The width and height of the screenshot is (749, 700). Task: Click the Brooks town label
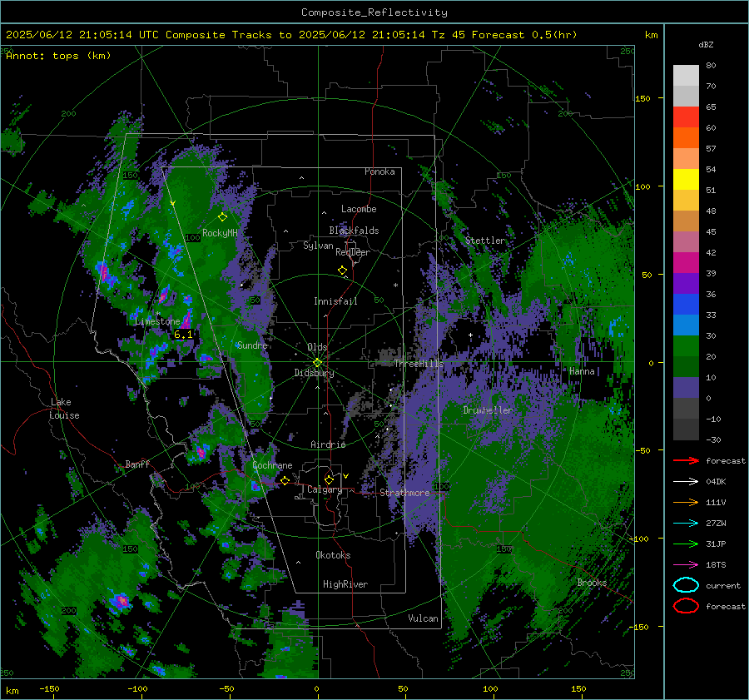click(592, 583)
